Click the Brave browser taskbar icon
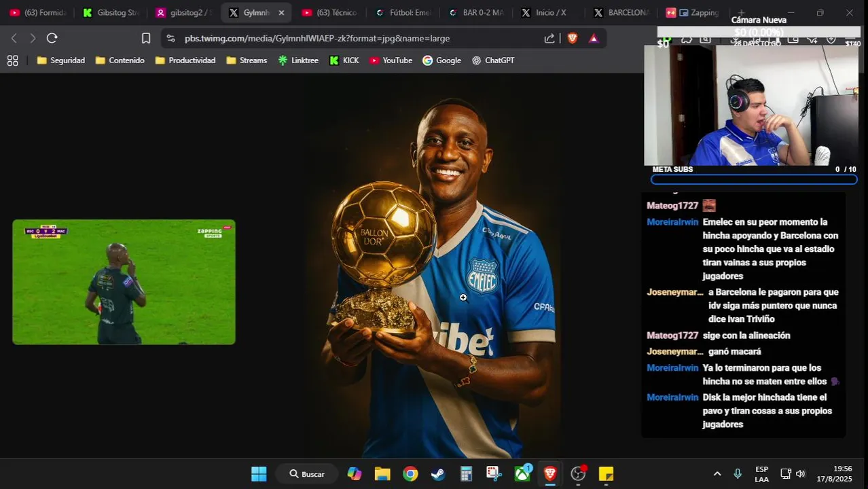 [x=550, y=474]
